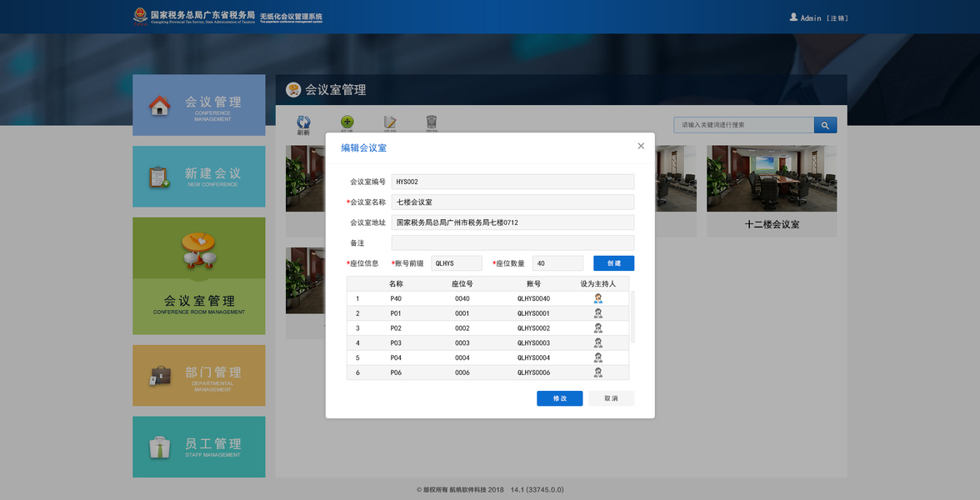Set P01 seat as host

click(598, 313)
